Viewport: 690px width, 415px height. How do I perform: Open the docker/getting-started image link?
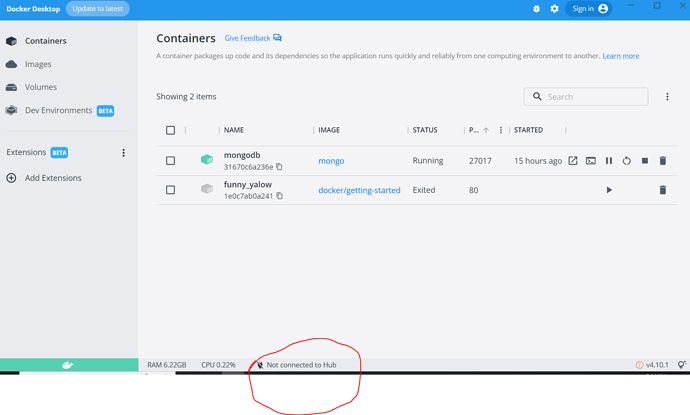359,191
